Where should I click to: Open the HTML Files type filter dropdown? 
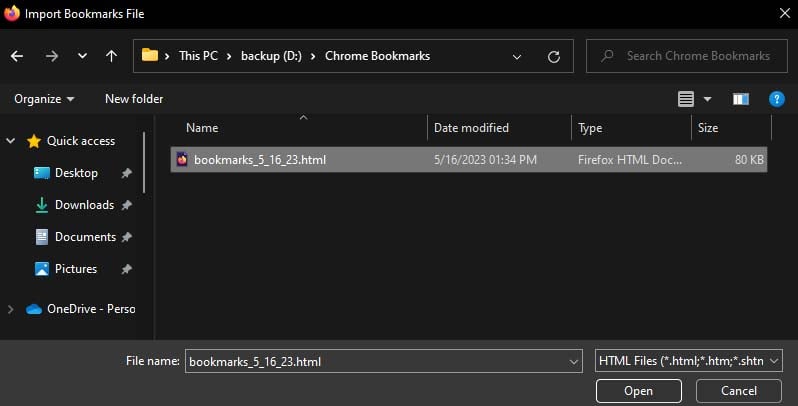tap(688, 361)
